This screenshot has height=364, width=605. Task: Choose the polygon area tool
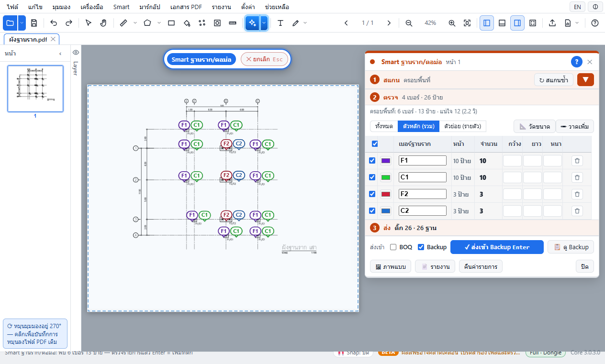tap(147, 23)
